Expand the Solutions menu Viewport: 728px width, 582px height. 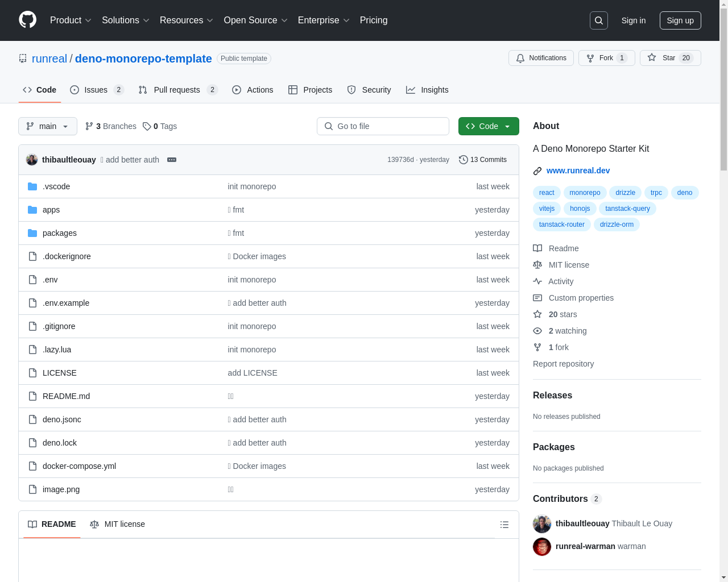click(x=126, y=20)
